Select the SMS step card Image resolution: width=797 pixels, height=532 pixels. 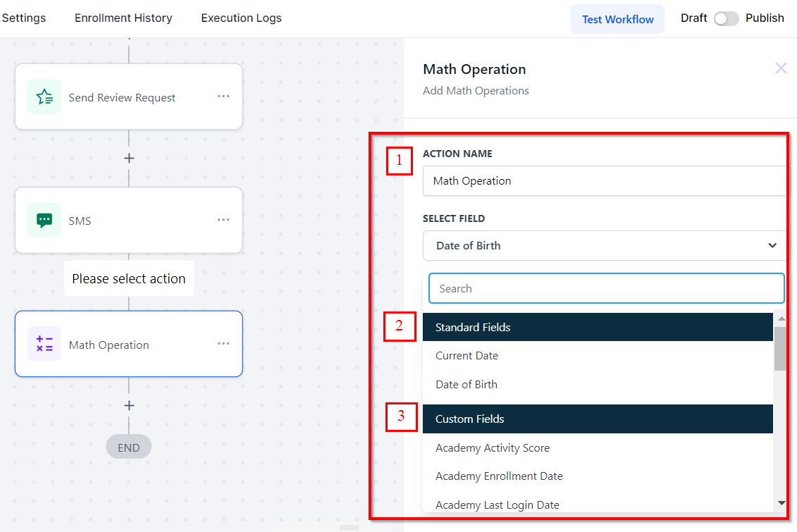click(128, 220)
